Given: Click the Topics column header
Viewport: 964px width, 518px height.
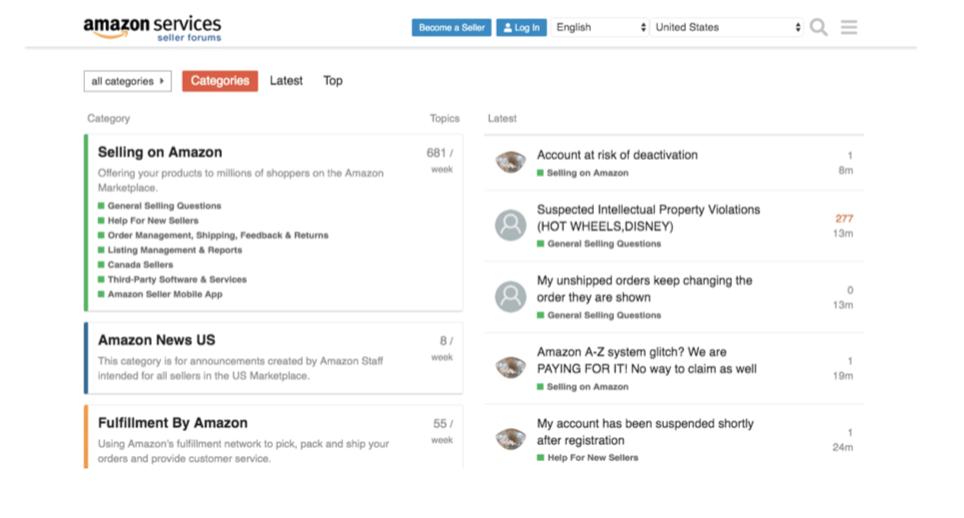Looking at the screenshot, I should 444,118.
